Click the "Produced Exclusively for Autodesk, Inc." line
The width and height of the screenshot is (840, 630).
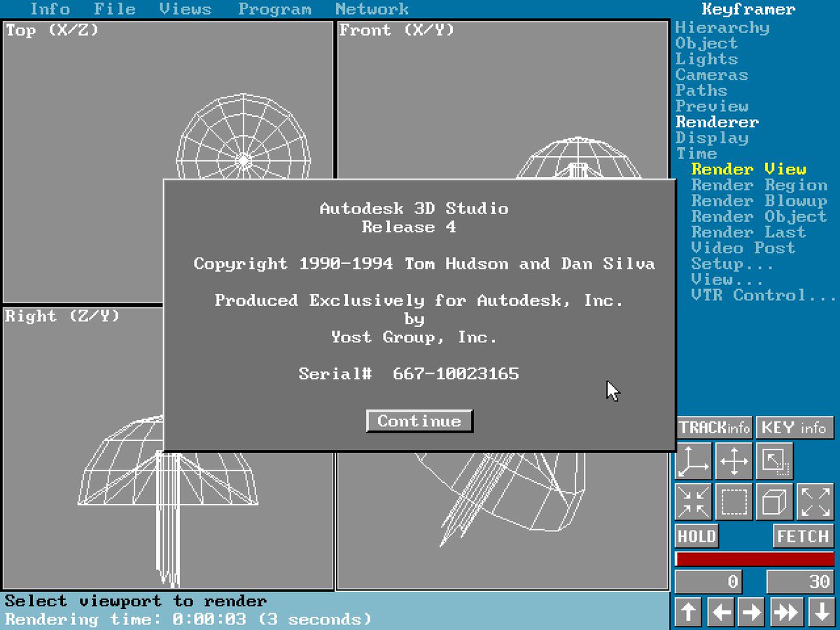coord(419,300)
